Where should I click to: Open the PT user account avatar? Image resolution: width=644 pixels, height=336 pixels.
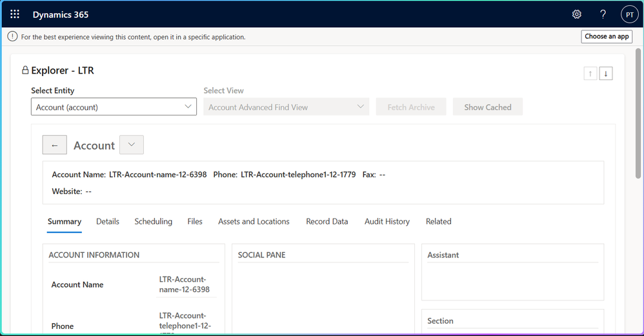(x=630, y=14)
